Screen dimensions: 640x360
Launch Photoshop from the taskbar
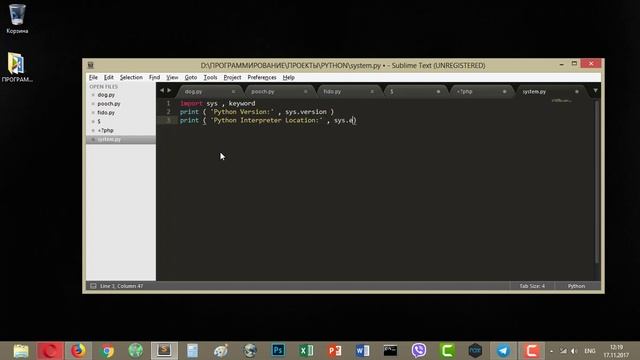pyautogui.click(x=278, y=351)
